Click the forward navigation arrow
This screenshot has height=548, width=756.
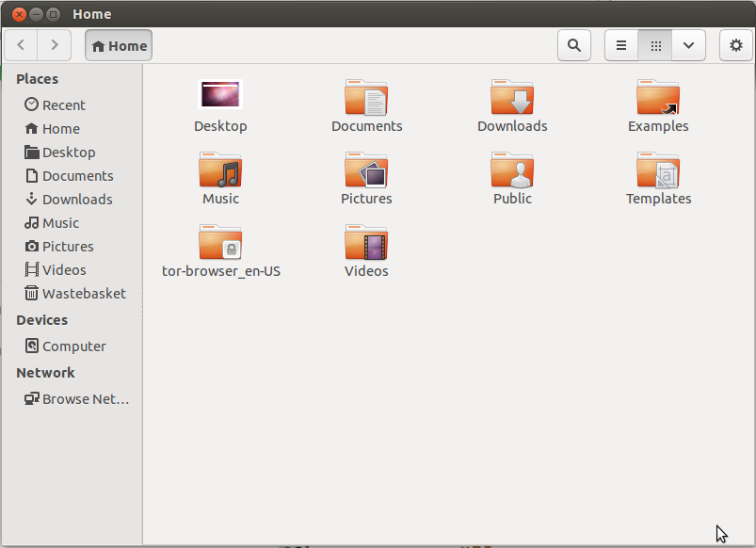[54, 44]
